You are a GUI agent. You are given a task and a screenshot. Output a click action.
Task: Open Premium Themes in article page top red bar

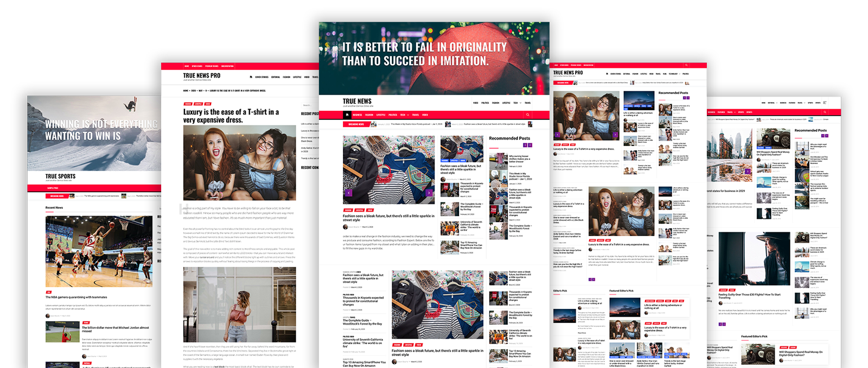(212, 66)
